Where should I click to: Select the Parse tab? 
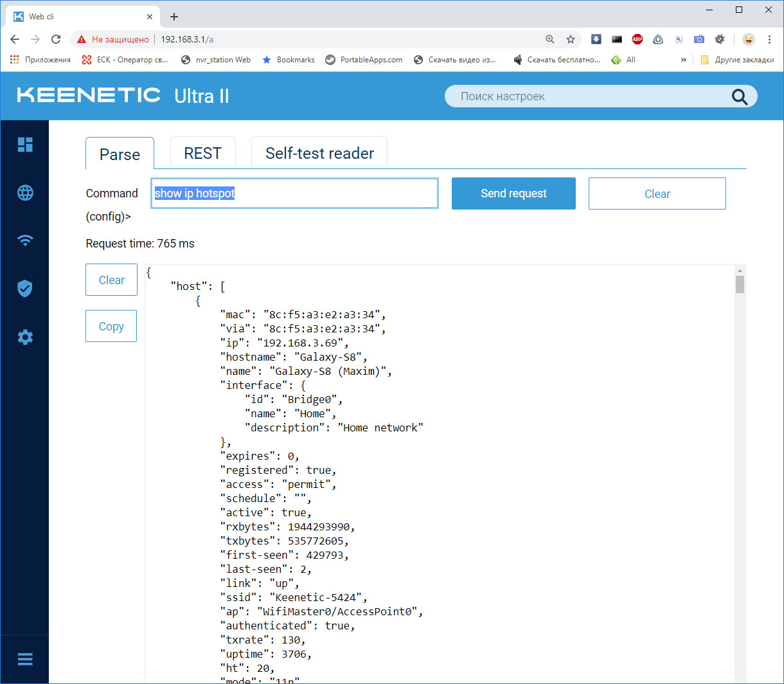(120, 154)
